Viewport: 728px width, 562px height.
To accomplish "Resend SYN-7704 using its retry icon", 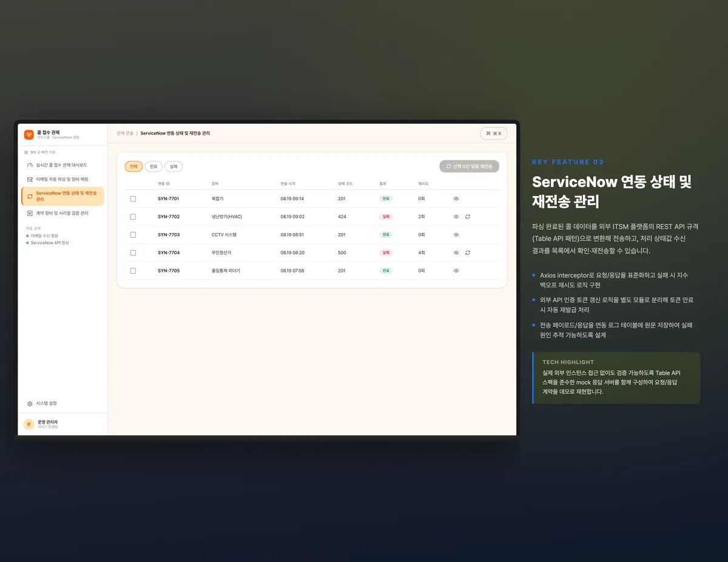I will [468, 252].
